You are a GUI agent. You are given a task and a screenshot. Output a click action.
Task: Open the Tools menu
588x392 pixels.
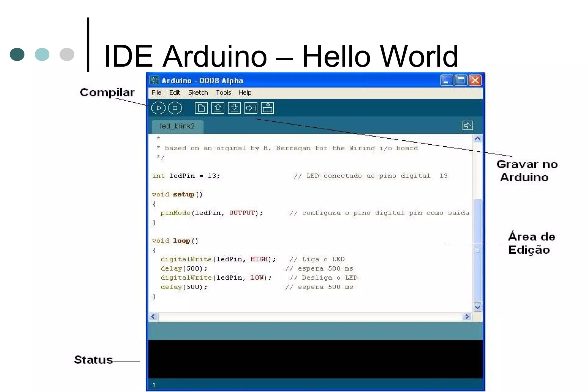224,92
